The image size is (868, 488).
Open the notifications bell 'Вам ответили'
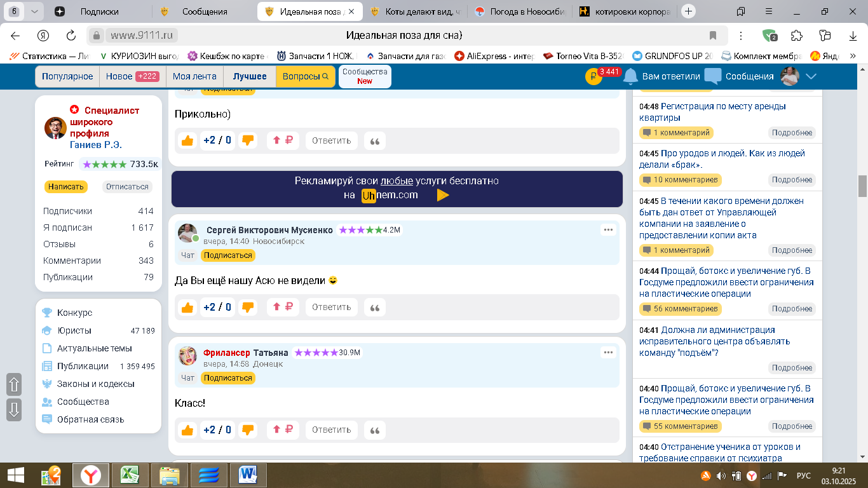(x=630, y=76)
